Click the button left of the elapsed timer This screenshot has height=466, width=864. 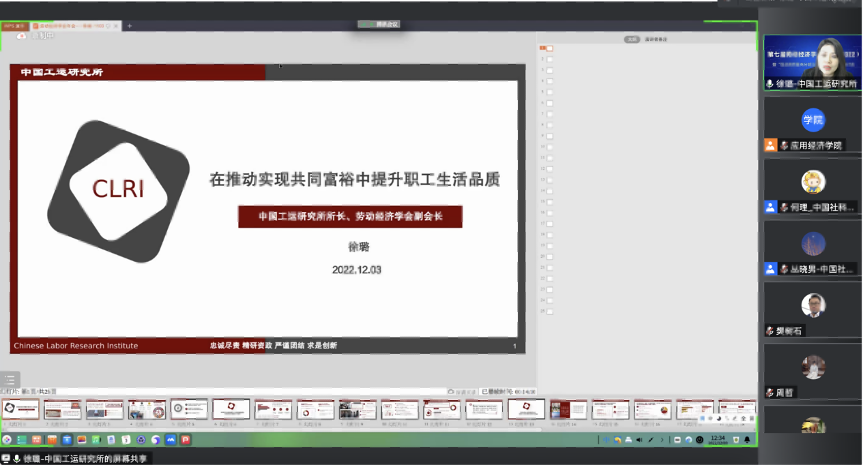(462, 392)
